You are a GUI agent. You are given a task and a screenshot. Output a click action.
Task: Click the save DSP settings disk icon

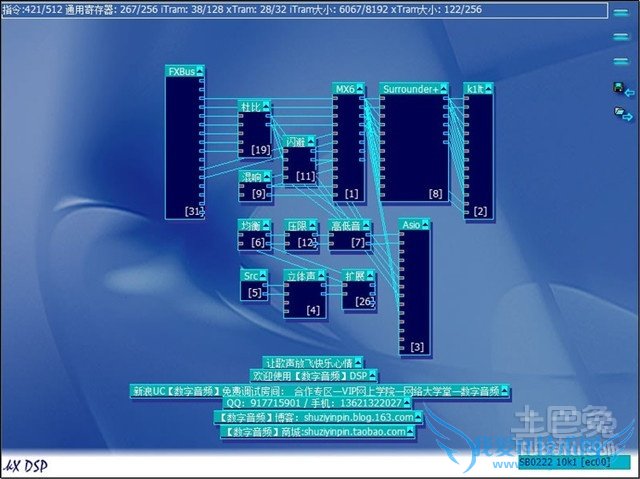point(624,89)
